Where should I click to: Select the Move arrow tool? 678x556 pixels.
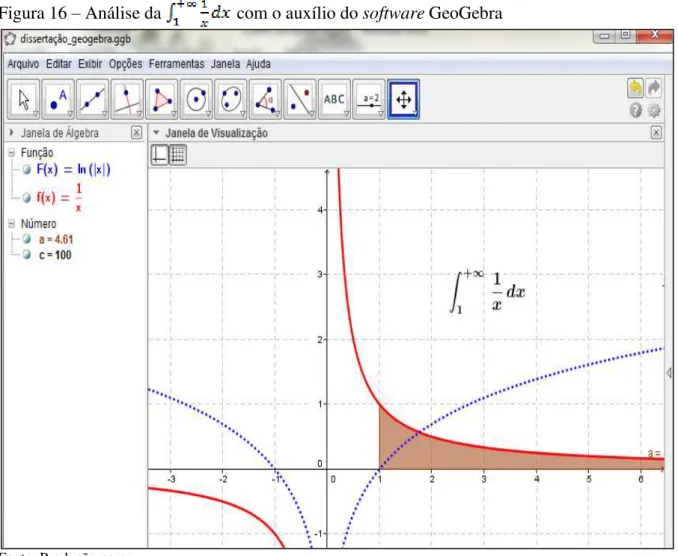pos(23,99)
